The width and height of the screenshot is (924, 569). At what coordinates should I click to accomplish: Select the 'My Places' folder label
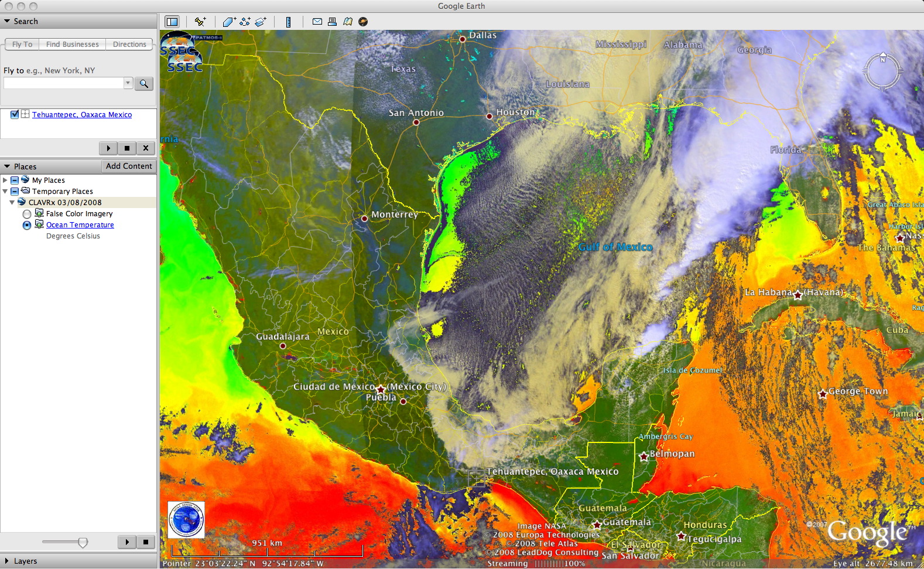49,180
